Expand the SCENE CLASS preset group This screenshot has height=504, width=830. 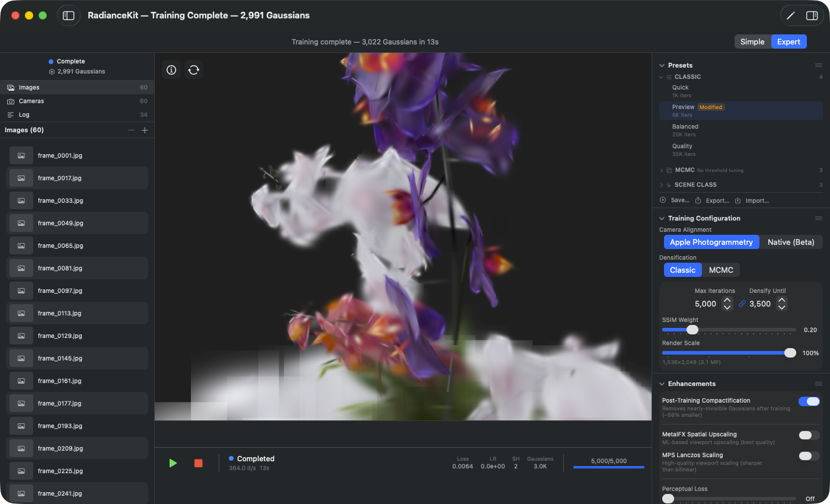662,185
